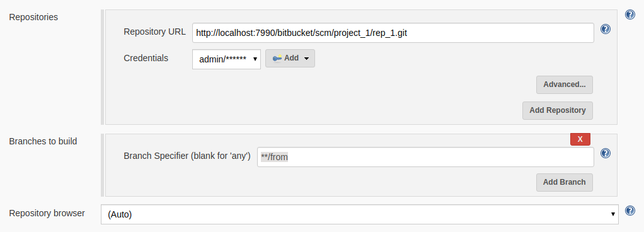Open the Repository browser (Auto) dropdown
Viewport: 644px width, 232px height.
(x=359, y=214)
